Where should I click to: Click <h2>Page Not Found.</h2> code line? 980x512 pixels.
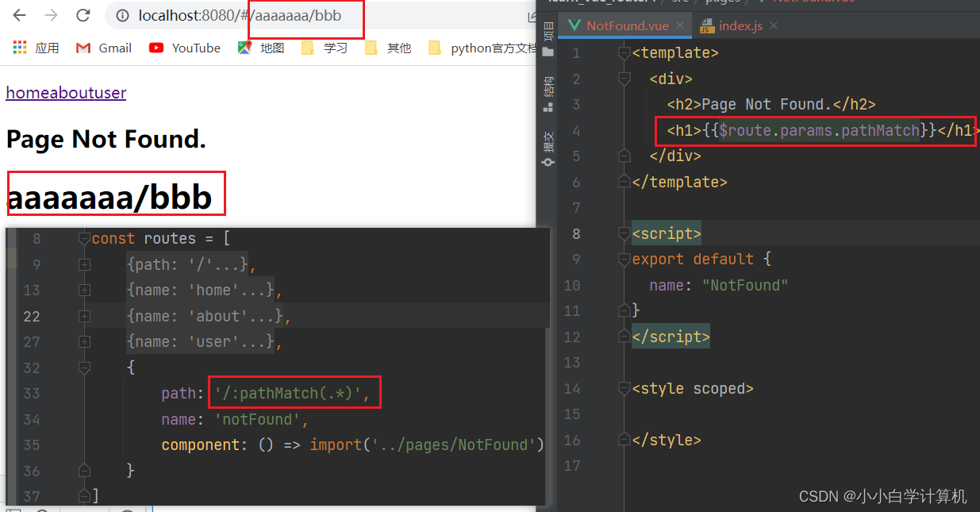tap(771, 104)
